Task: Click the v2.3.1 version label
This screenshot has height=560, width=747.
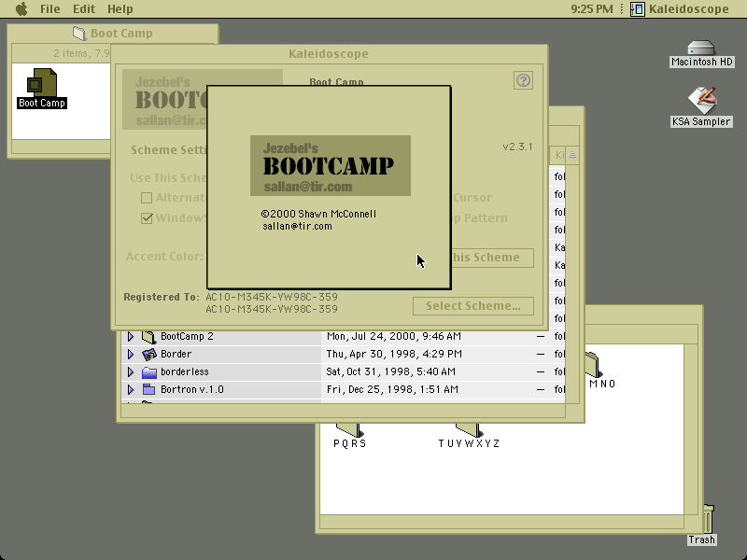Action: tap(517, 147)
